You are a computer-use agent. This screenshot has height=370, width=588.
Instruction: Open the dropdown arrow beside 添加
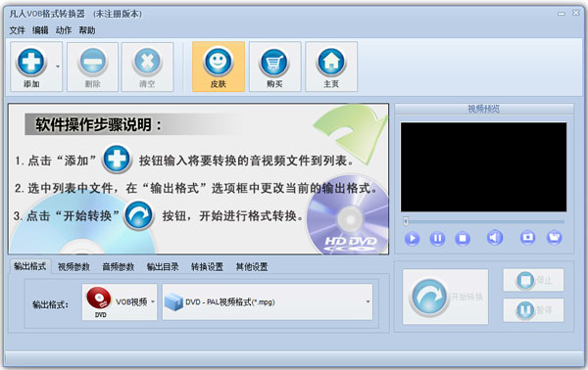click(x=58, y=67)
